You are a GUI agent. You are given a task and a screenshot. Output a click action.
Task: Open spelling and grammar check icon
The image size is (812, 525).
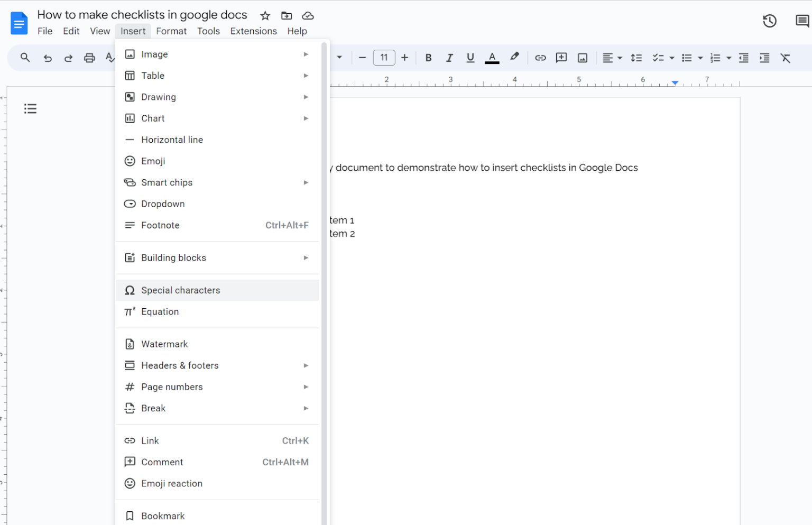[x=110, y=58]
